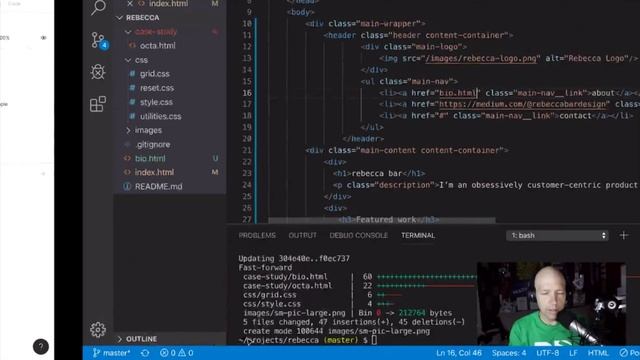This screenshot has height=360, width=640.
Task: Open the Search view in the activity bar
Action: pos(98,7)
